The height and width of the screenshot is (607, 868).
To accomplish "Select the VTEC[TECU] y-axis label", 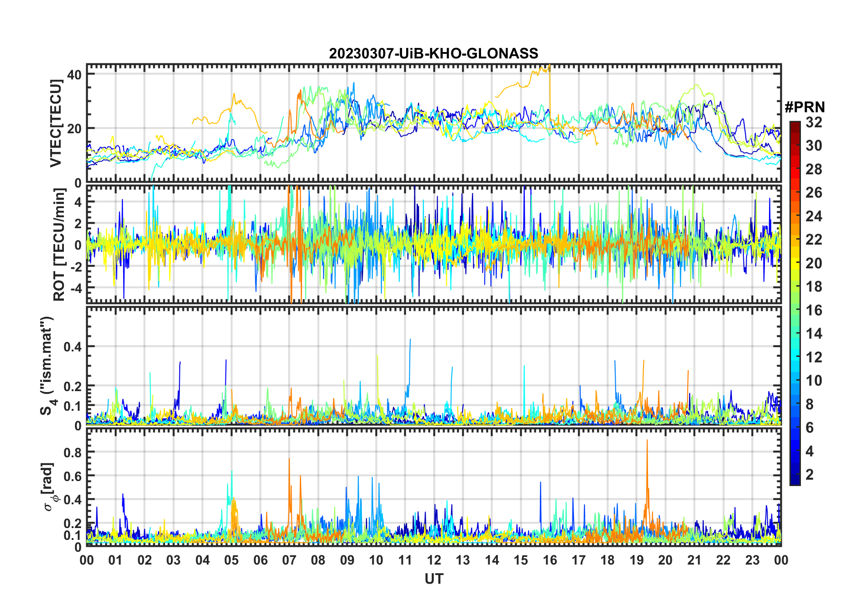I will pos(56,123).
